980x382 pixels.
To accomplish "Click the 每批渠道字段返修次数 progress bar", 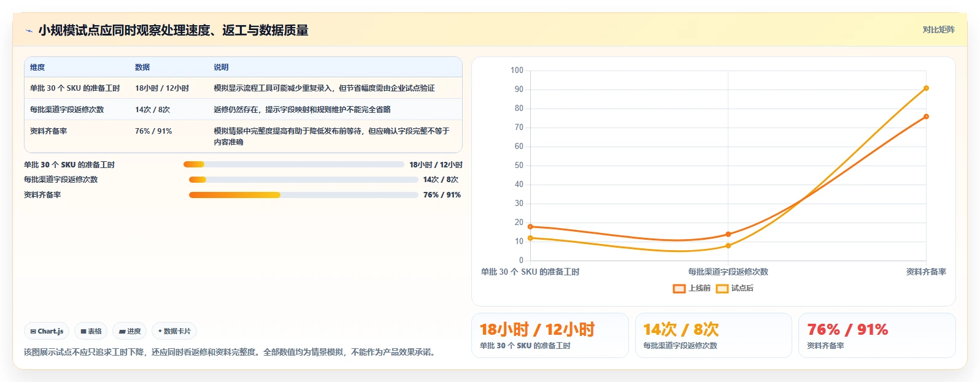I will pyautogui.click(x=303, y=180).
